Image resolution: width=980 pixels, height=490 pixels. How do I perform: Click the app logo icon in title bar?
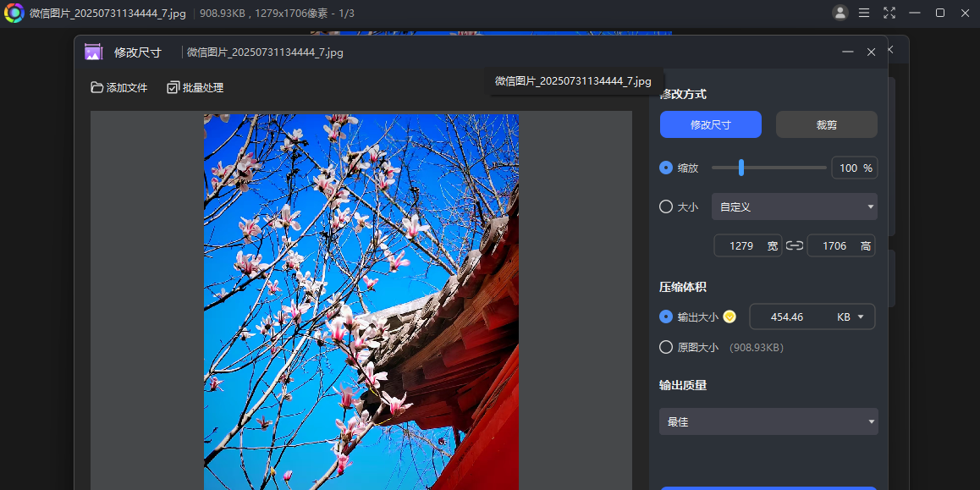[x=14, y=13]
